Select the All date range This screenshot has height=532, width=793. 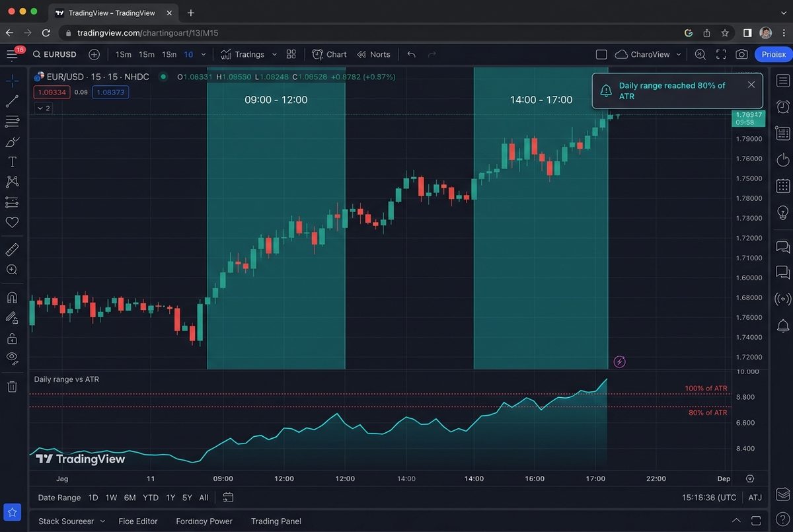(204, 498)
